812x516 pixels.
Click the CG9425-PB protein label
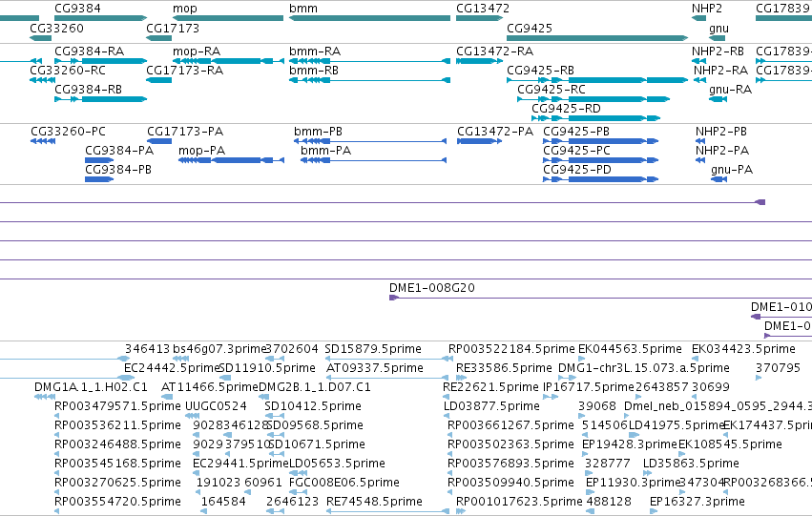point(576,131)
